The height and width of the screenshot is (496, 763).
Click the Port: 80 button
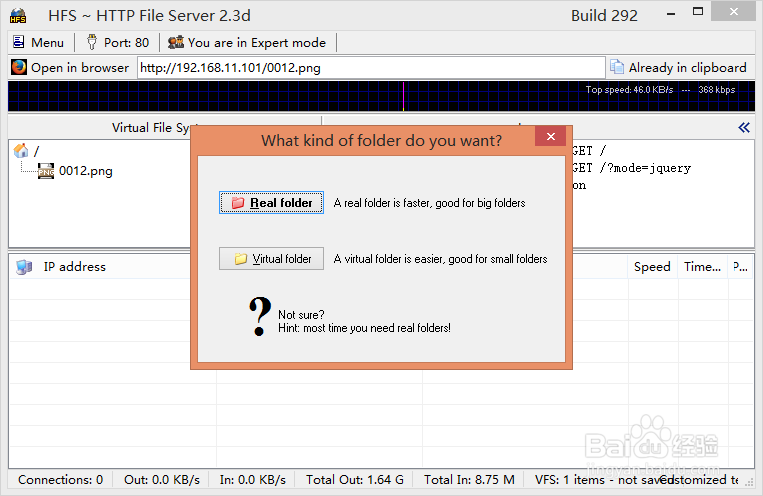click(x=117, y=43)
